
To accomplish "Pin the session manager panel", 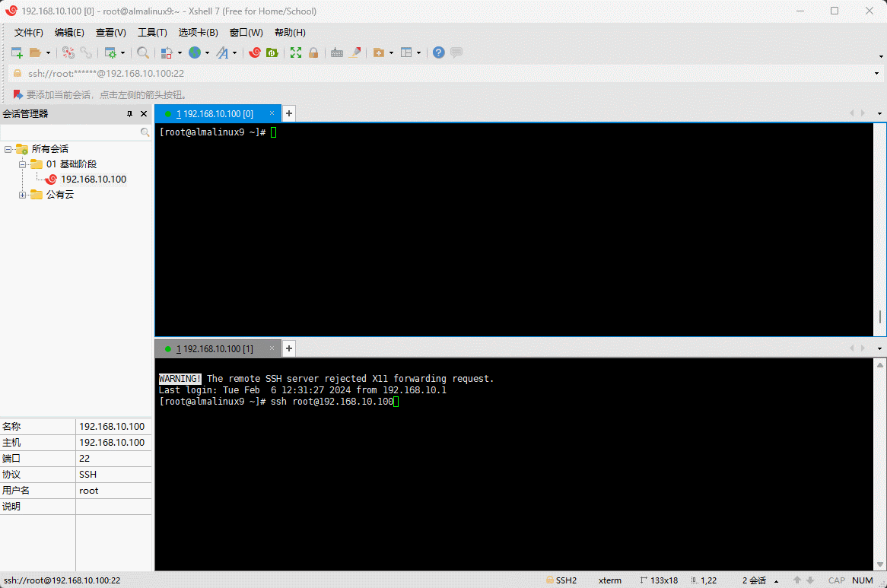I will (129, 114).
